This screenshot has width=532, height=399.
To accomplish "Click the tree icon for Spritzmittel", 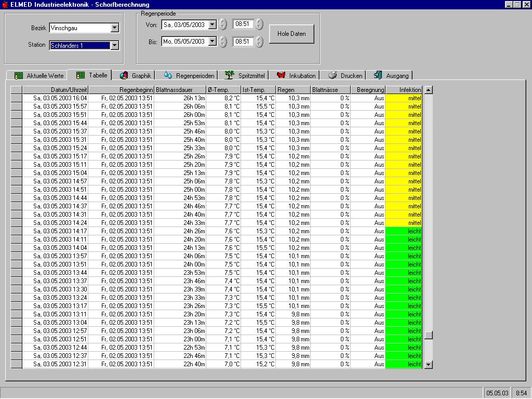I will click(229, 75).
